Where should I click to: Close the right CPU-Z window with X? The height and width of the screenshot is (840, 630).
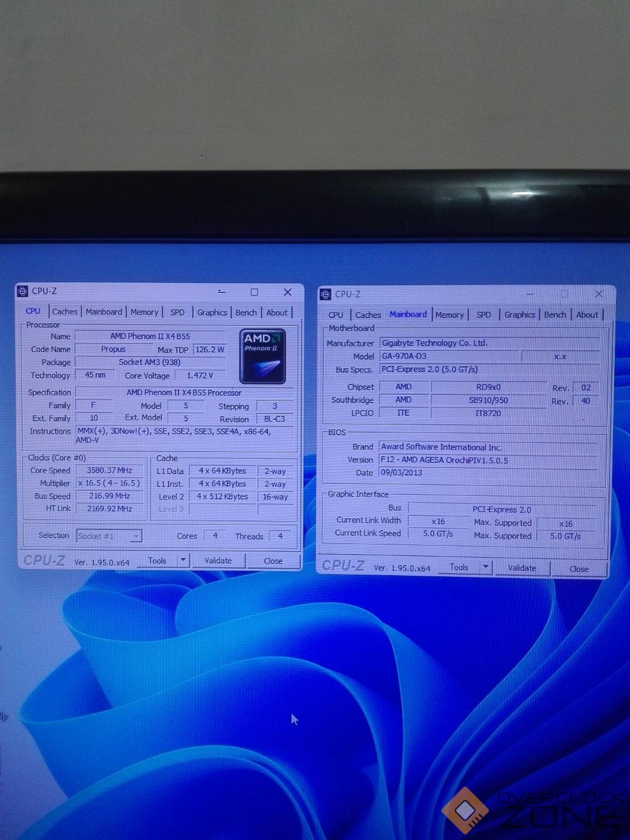point(598,294)
